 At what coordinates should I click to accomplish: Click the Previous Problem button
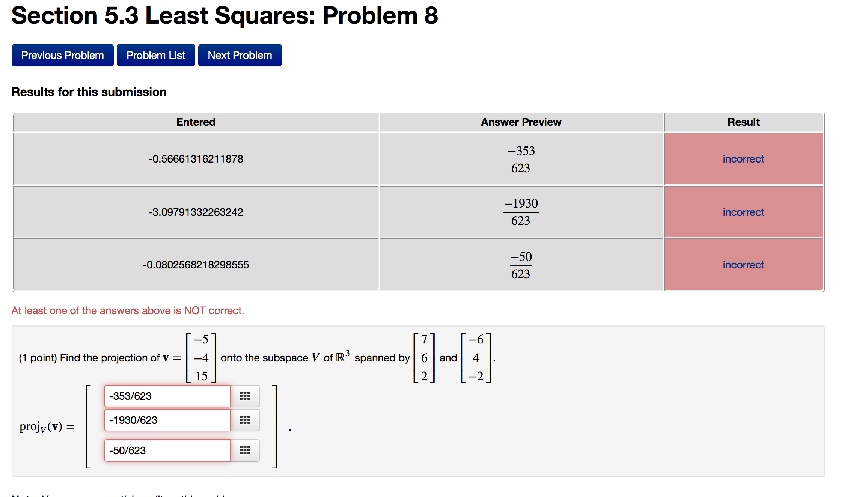click(62, 55)
